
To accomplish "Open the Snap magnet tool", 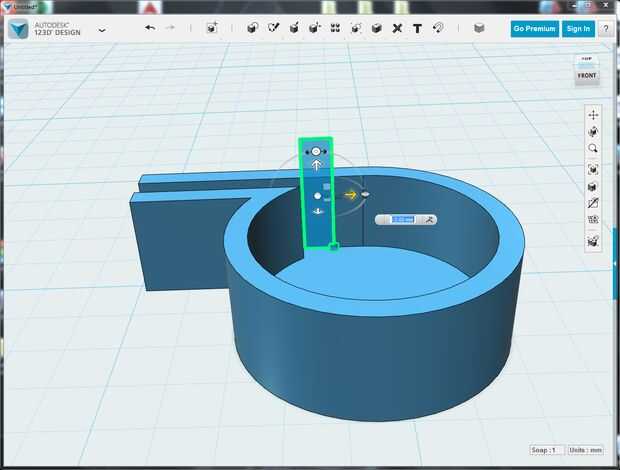I will tap(438, 28).
